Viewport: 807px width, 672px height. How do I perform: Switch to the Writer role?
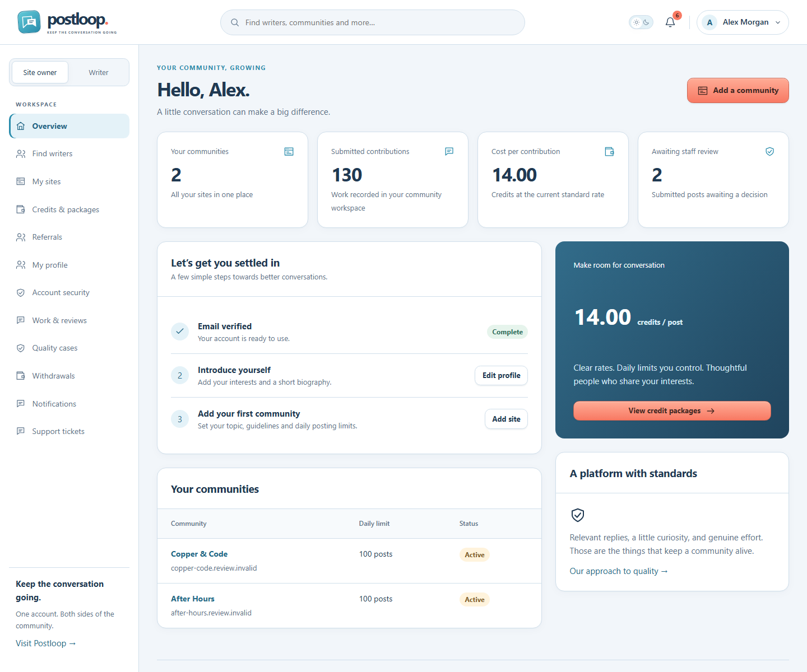[x=99, y=72]
